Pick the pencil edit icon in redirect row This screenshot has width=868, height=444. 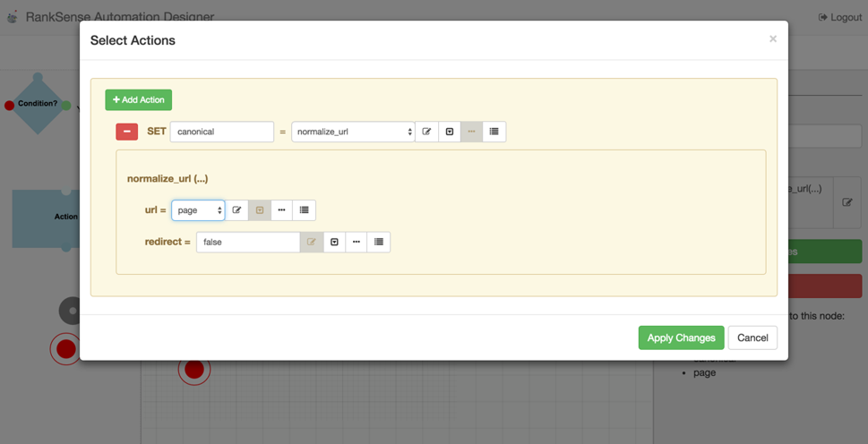312,243
